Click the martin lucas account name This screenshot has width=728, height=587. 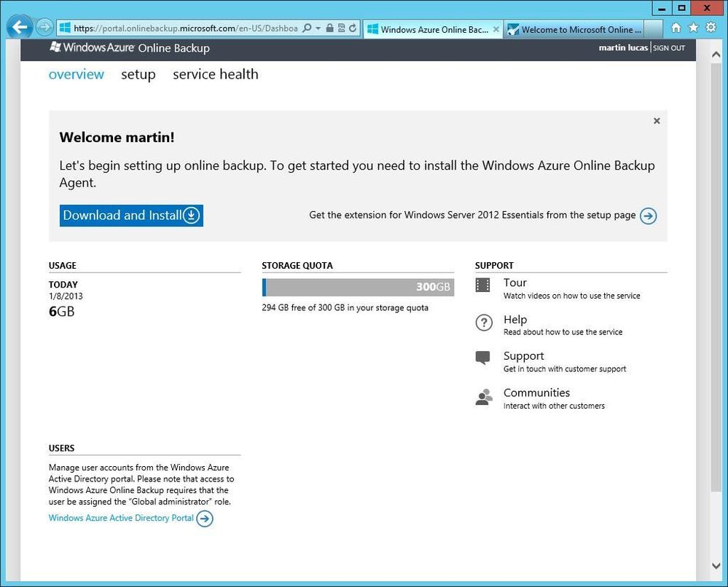623,48
